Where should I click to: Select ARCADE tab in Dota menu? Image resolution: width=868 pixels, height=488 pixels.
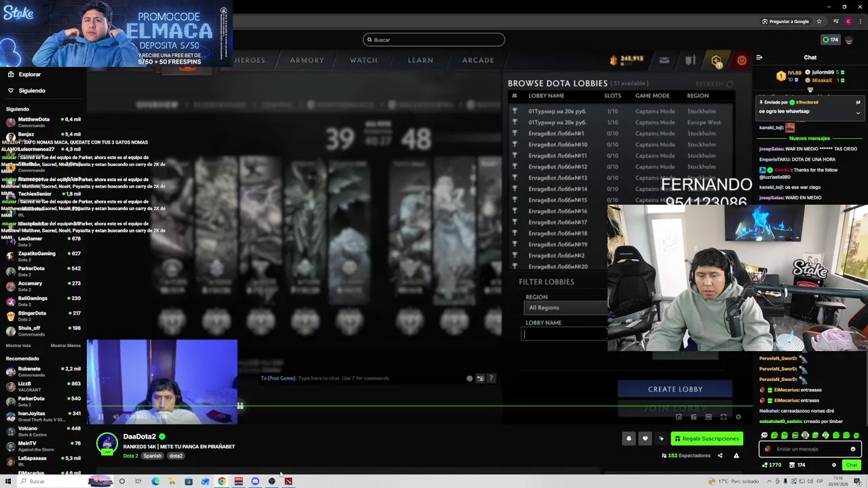478,60
